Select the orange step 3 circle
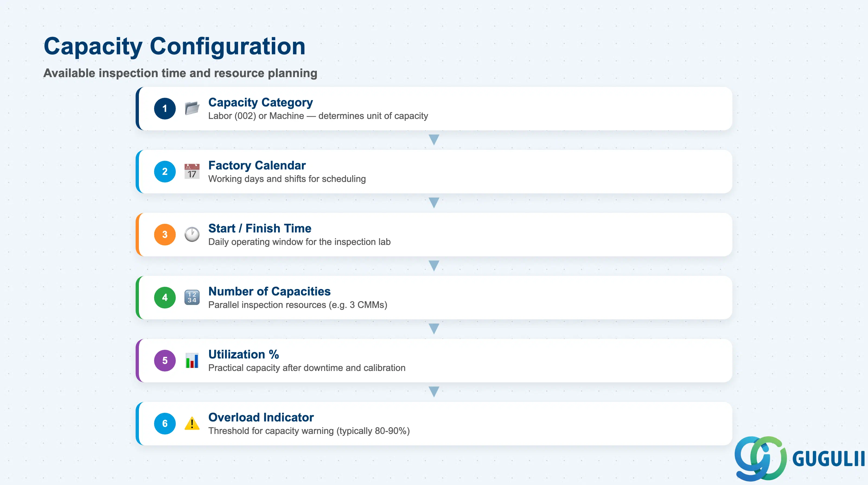This screenshot has width=868, height=485. point(165,235)
